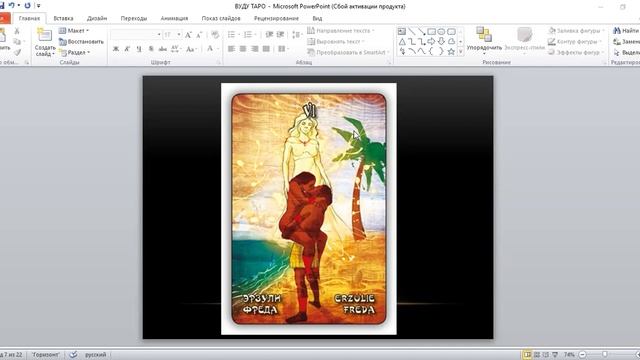Toggle italic К formatting
This screenshot has width=640, height=360.
(127, 49)
